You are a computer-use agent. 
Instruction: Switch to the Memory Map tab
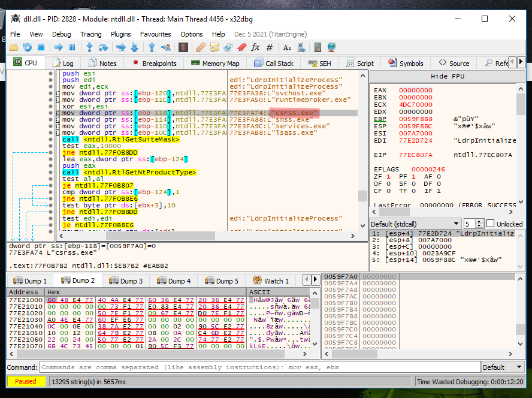(x=215, y=64)
